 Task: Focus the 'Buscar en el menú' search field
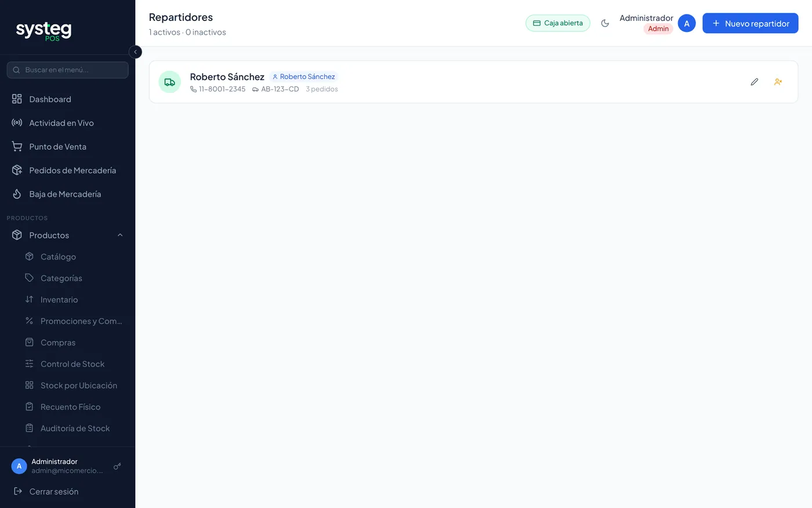tap(68, 70)
